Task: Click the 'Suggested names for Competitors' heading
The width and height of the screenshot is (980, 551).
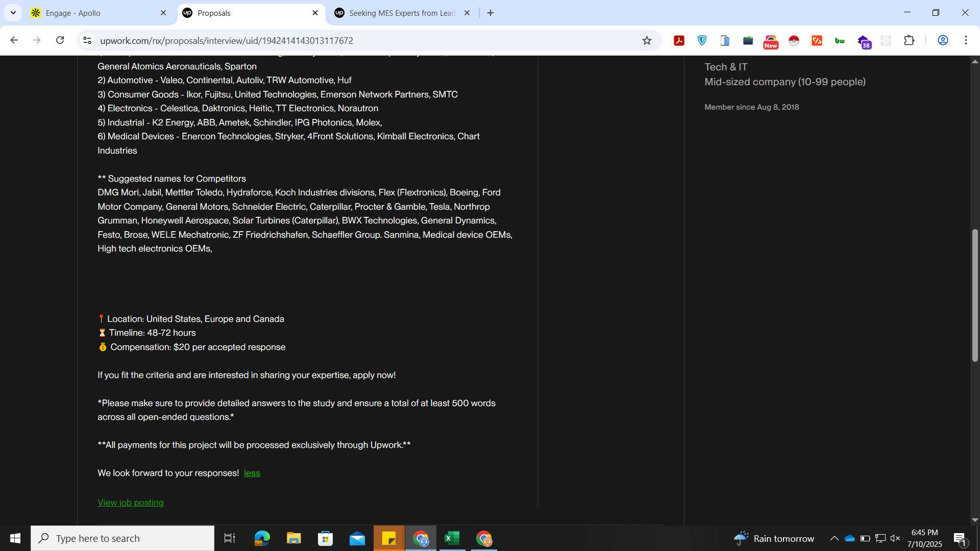Action: coord(177,179)
